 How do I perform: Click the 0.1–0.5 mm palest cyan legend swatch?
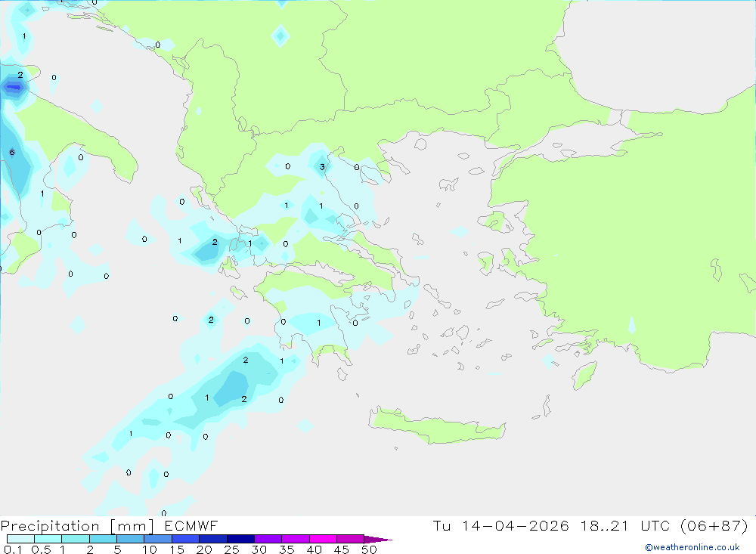pyautogui.click(x=20, y=539)
